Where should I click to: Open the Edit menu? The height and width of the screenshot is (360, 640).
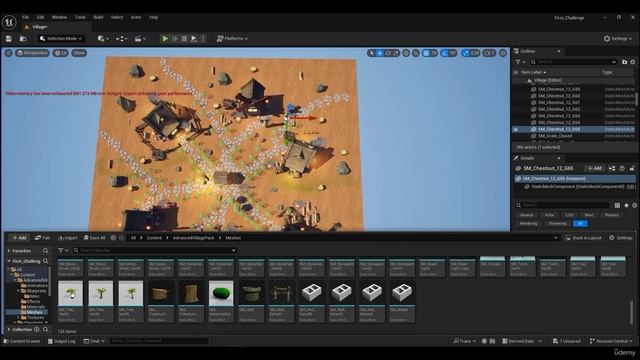tap(40, 17)
